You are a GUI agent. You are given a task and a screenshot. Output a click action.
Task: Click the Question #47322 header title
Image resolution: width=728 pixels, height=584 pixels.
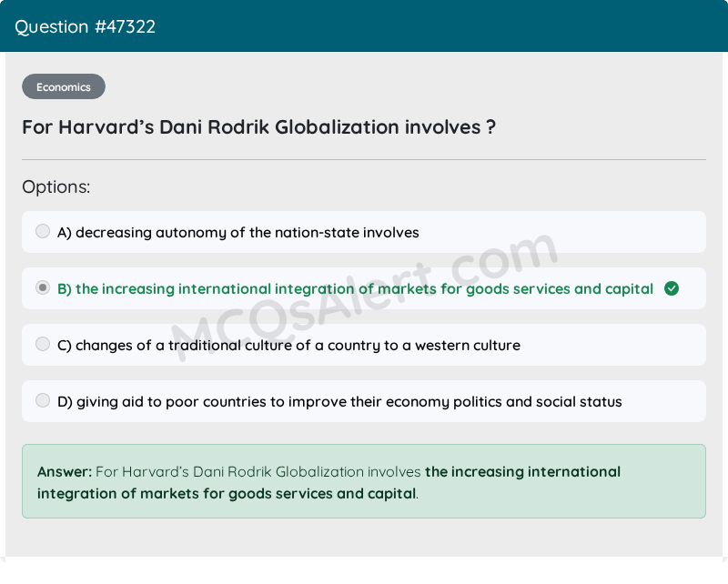(x=85, y=27)
